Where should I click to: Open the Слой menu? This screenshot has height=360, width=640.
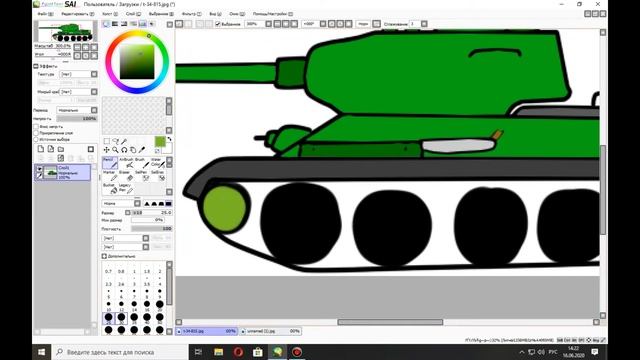(133, 14)
